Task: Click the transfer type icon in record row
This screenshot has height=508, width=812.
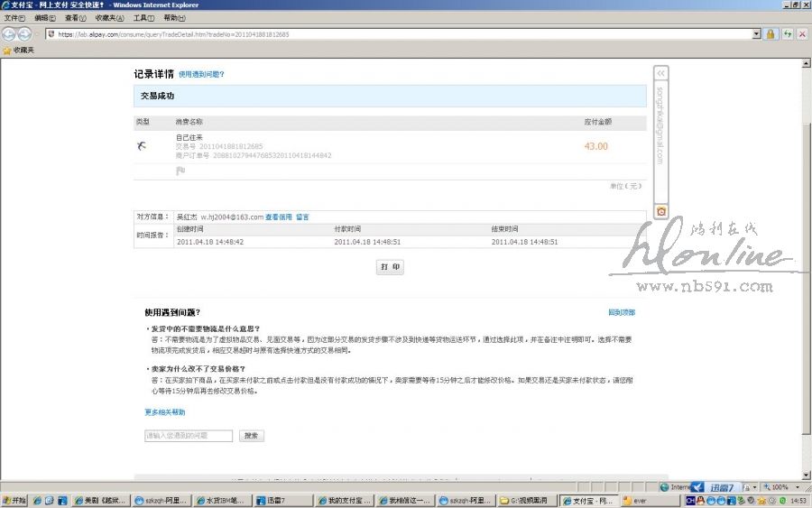Action: click(x=142, y=145)
